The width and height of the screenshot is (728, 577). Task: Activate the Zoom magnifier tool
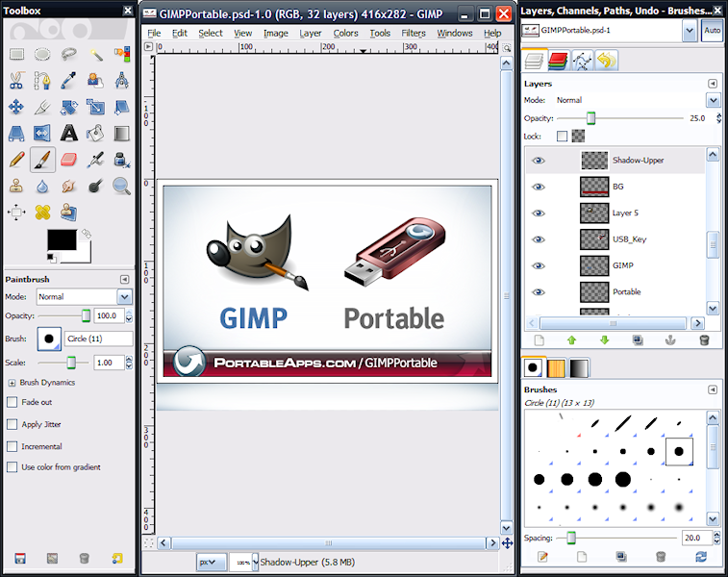(121, 186)
